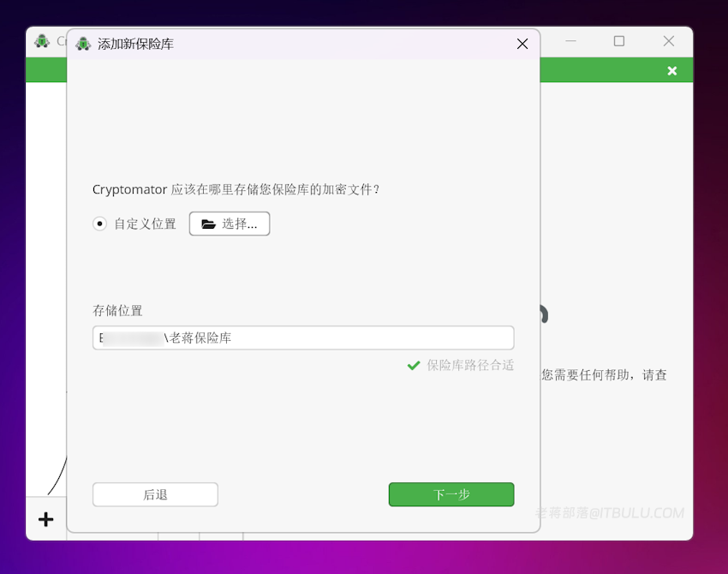Click the question text about storing encrypted files

236,189
